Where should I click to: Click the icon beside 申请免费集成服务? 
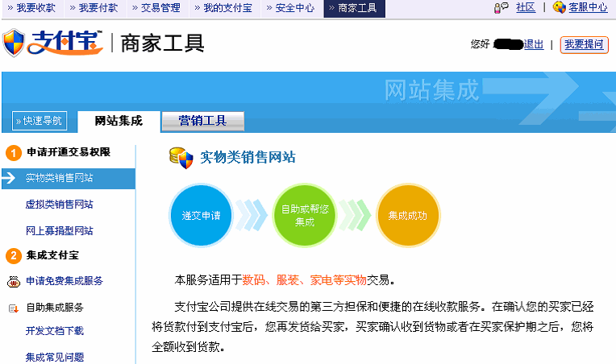tap(14, 282)
